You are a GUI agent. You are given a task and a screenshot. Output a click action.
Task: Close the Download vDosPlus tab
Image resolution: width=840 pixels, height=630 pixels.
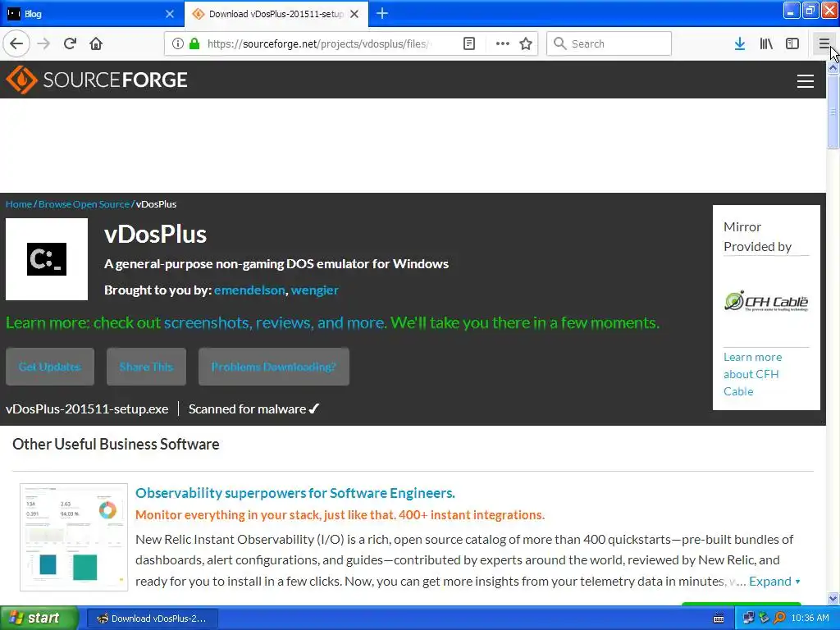354,14
